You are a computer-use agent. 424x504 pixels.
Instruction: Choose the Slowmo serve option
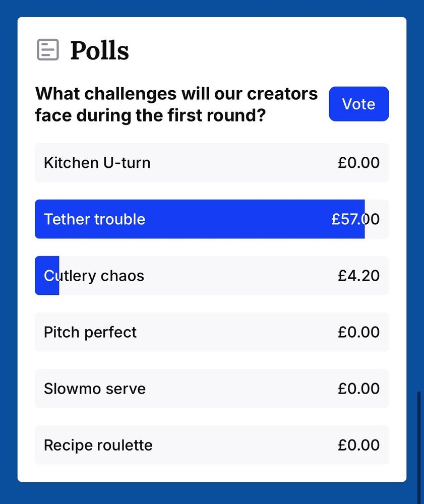coord(212,389)
